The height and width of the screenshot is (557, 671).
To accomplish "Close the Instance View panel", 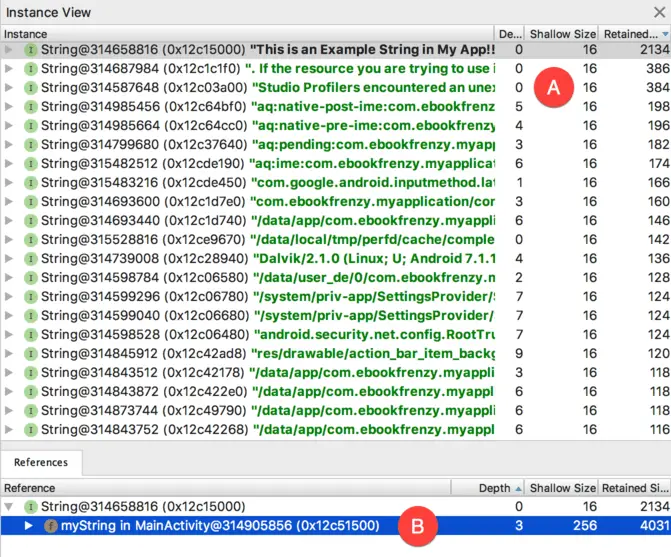I will coord(659,12).
